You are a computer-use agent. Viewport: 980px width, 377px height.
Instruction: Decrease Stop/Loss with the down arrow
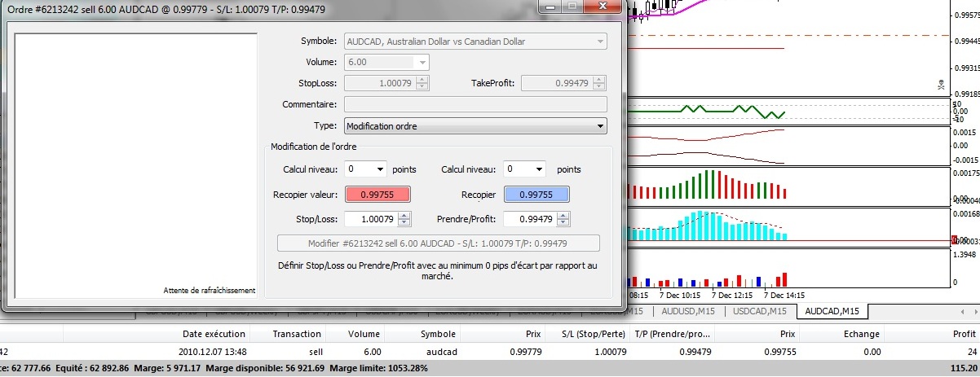[405, 222]
